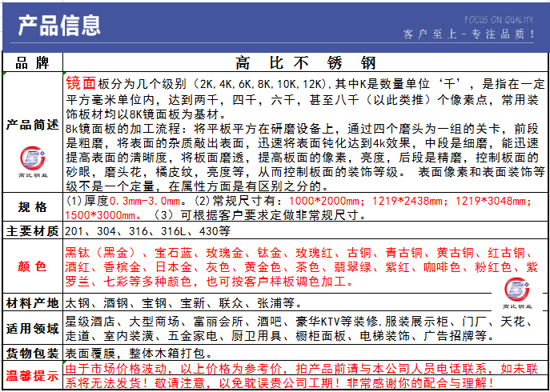Click the red 镜面 word in description
The width and height of the screenshot is (550, 392).
click(x=81, y=83)
